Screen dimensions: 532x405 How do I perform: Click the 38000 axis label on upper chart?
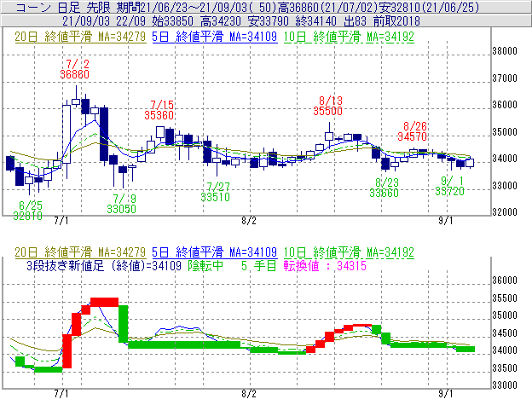coord(505,51)
